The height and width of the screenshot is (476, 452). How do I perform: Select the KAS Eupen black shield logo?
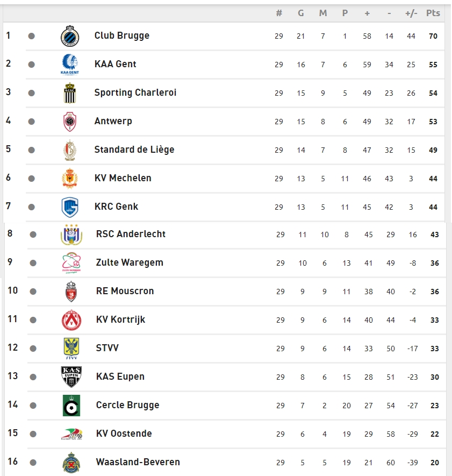pos(71,377)
